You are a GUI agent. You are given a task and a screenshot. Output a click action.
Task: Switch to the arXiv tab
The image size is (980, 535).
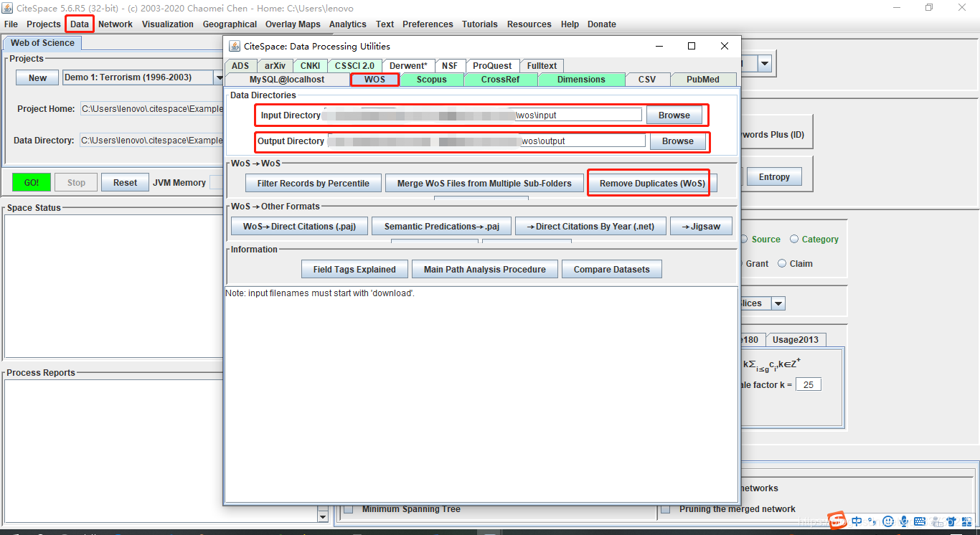274,65
